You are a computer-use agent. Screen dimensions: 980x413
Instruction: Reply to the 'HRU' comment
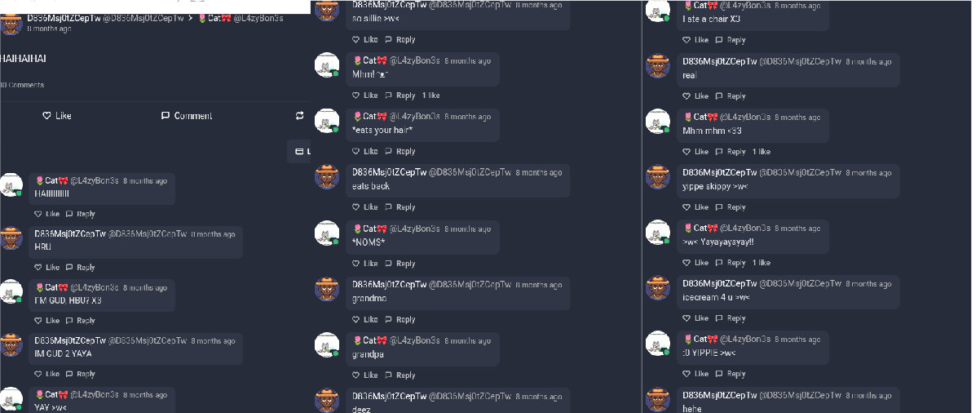(81, 267)
